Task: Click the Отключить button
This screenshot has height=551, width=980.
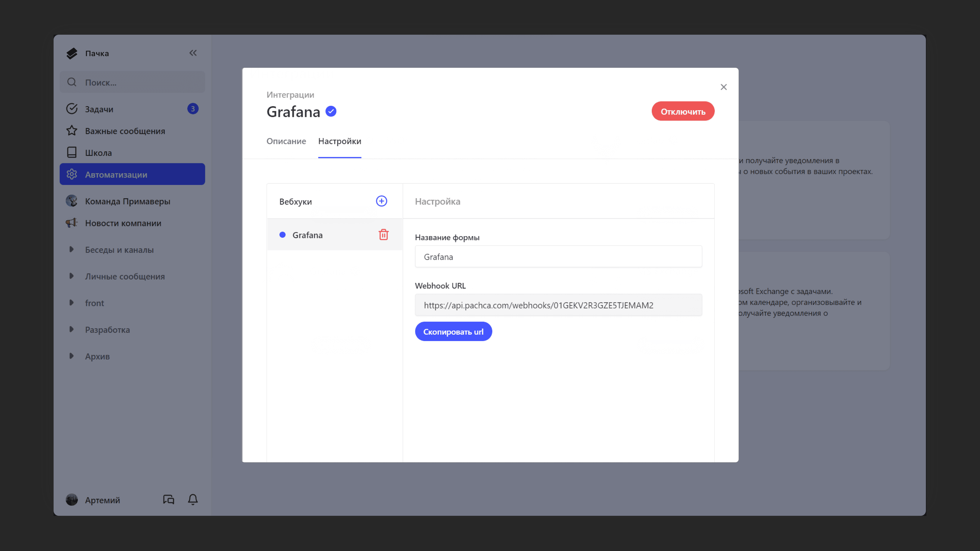Action: click(683, 111)
